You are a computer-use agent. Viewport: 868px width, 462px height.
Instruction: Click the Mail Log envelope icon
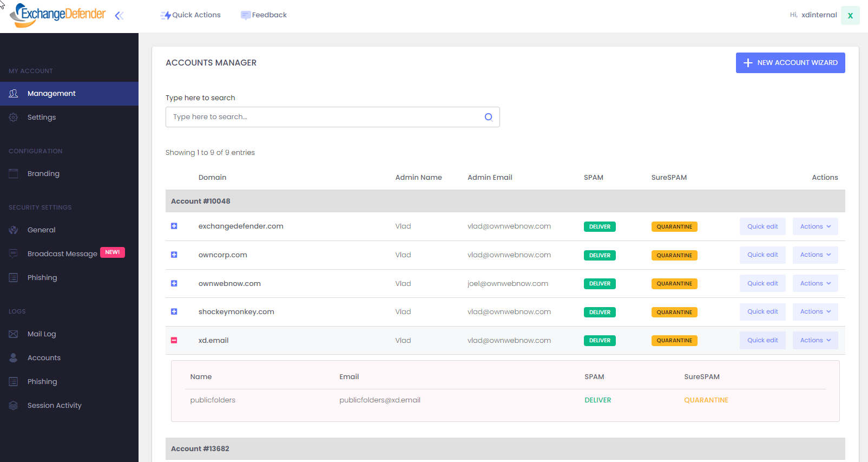14,334
